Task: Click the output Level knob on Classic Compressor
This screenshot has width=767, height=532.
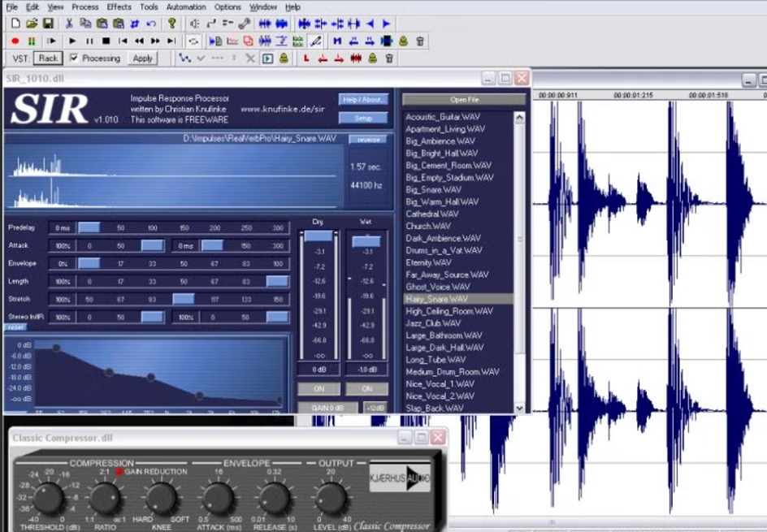Action: pyautogui.click(x=331, y=498)
